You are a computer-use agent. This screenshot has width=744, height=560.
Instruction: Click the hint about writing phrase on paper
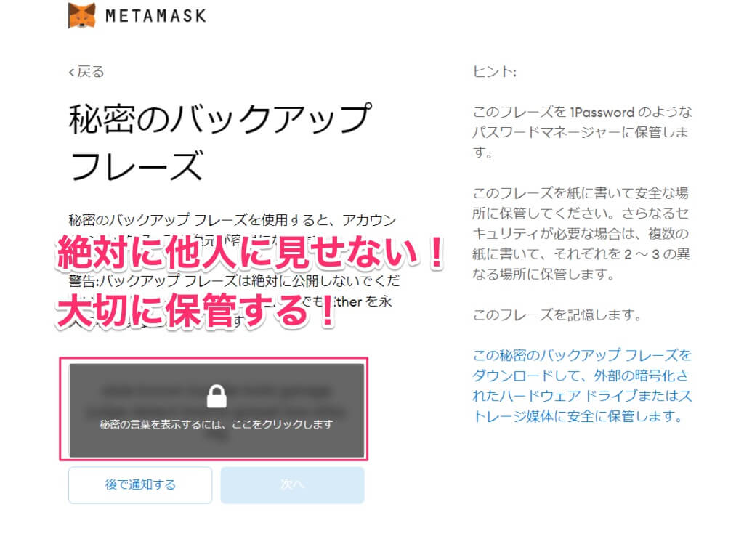(x=581, y=233)
